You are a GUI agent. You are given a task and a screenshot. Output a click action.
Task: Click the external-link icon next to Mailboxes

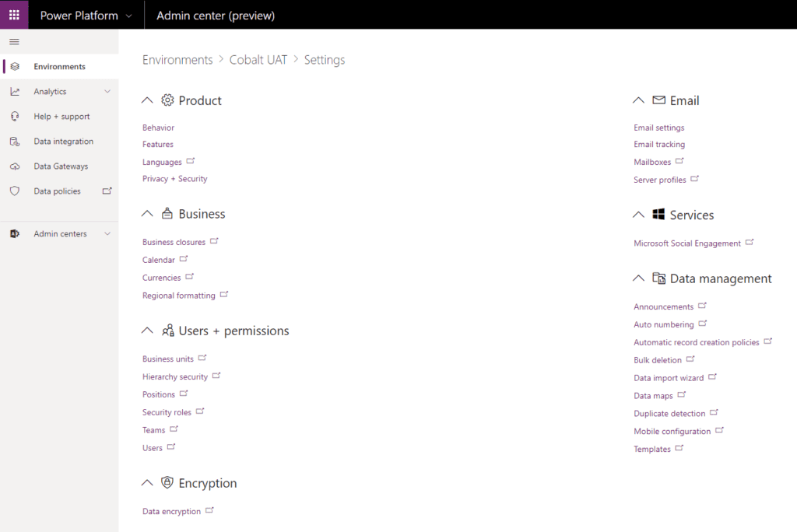(679, 161)
